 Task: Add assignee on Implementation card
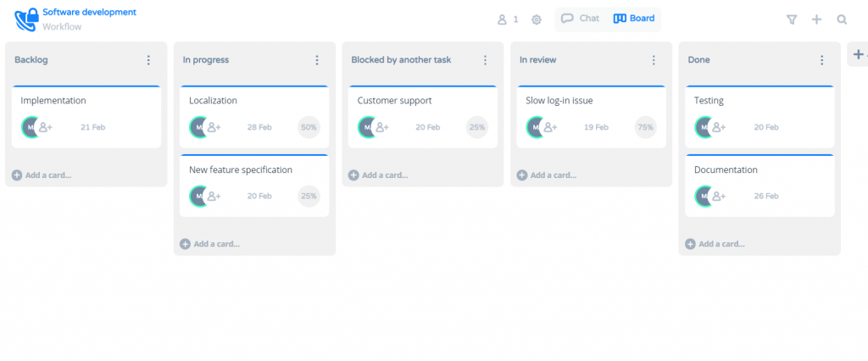(46, 127)
